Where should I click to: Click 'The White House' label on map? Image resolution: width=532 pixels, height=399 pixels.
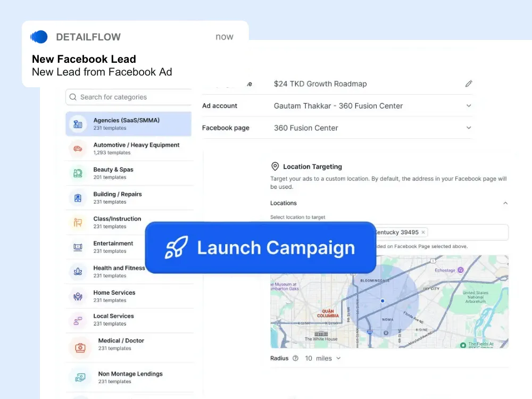(x=321, y=339)
